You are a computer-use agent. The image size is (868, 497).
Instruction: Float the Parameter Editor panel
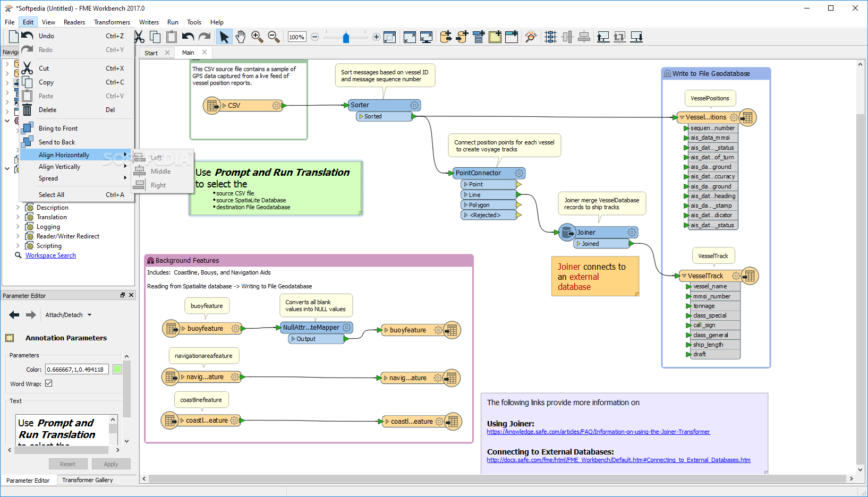(123, 295)
